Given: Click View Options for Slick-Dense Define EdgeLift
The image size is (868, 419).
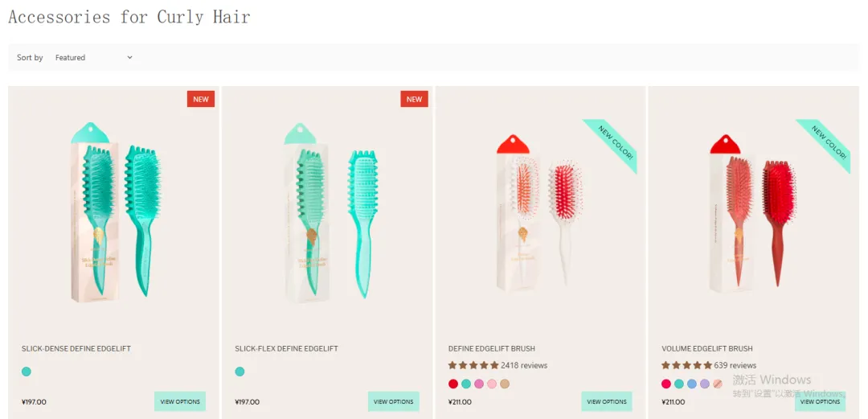Looking at the screenshot, I should pos(180,401).
